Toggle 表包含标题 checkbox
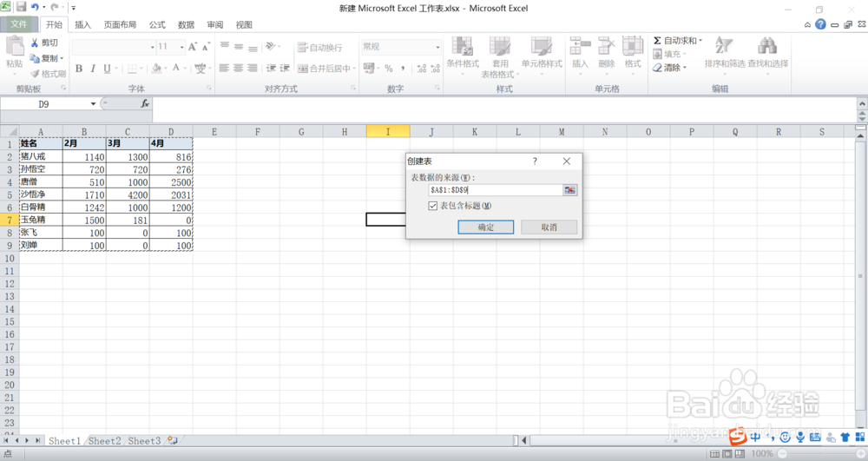Image resolution: width=868 pixels, height=461 pixels. 433,205
